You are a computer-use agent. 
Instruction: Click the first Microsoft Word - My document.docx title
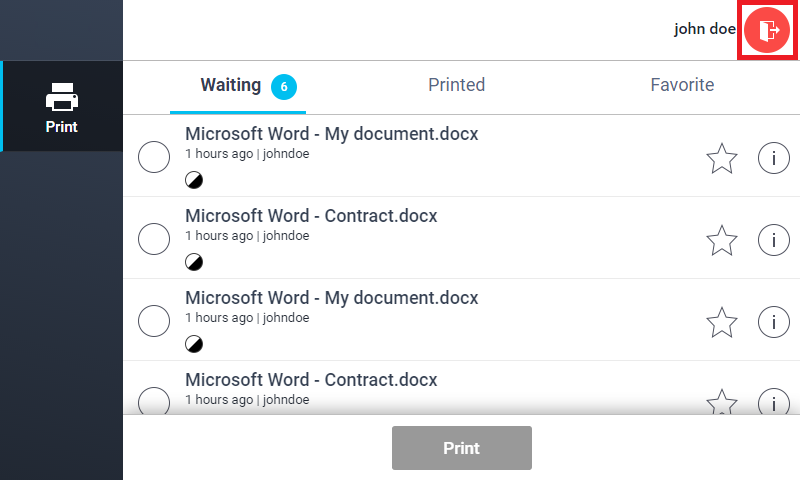tap(332, 134)
